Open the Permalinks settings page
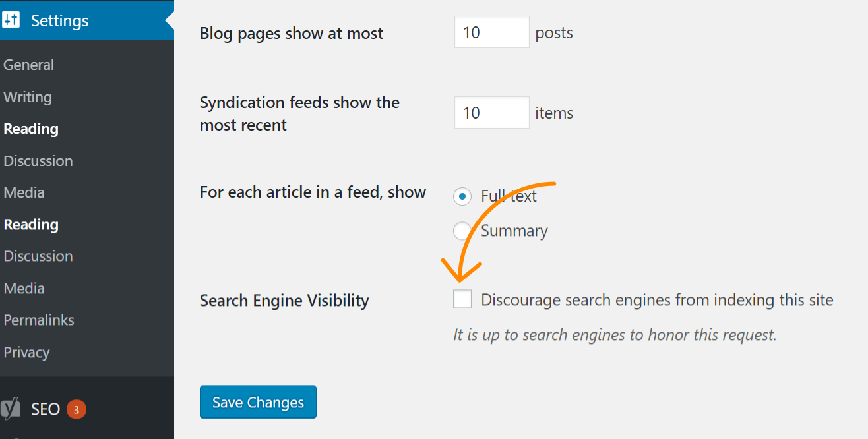 coord(38,320)
